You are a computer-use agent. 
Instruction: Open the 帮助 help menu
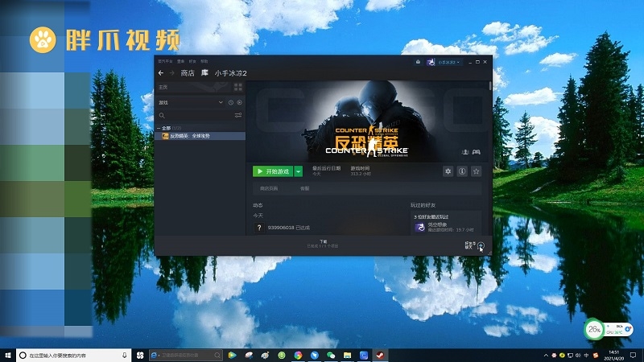[204, 62]
